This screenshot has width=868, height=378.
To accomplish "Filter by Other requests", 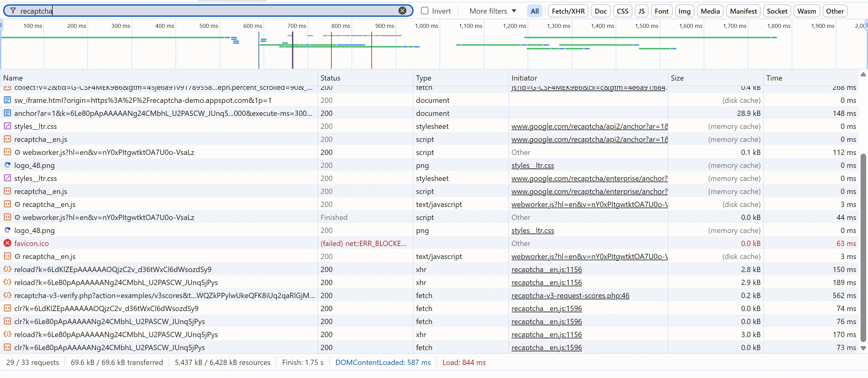I will [835, 11].
